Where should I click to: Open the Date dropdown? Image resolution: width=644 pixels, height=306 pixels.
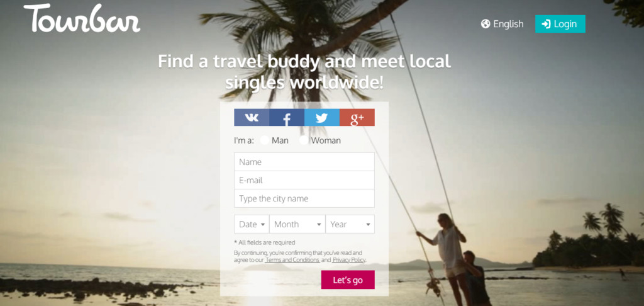pos(252,224)
